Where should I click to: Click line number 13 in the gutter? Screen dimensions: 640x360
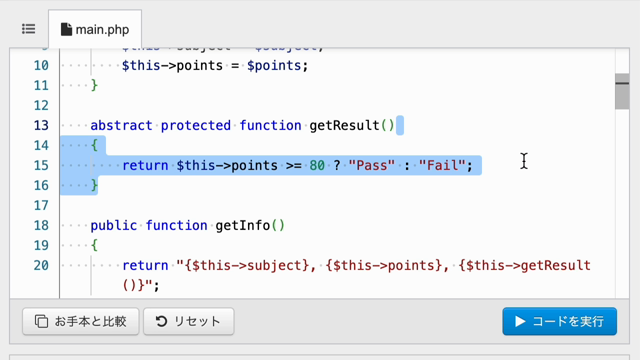pos(41,125)
